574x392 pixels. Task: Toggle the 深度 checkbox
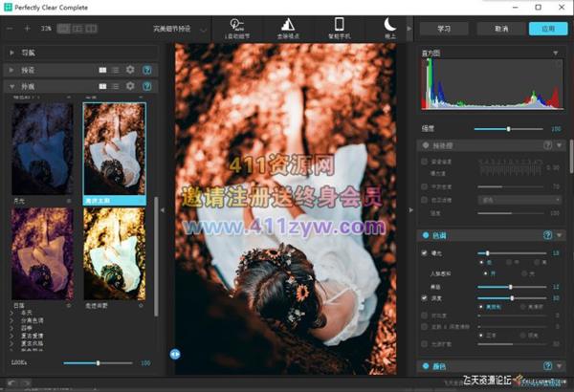pos(425,298)
